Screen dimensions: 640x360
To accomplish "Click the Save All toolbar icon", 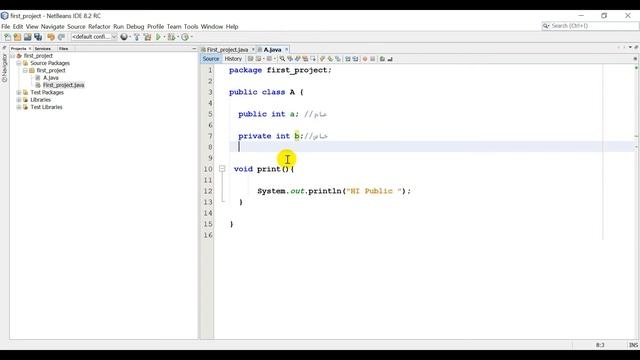I will (x=38, y=37).
